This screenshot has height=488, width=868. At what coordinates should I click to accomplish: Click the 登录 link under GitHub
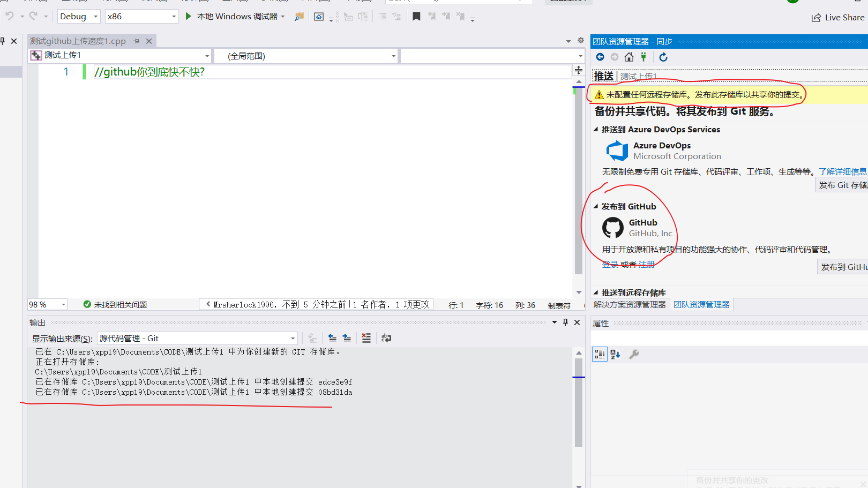(x=610, y=264)
